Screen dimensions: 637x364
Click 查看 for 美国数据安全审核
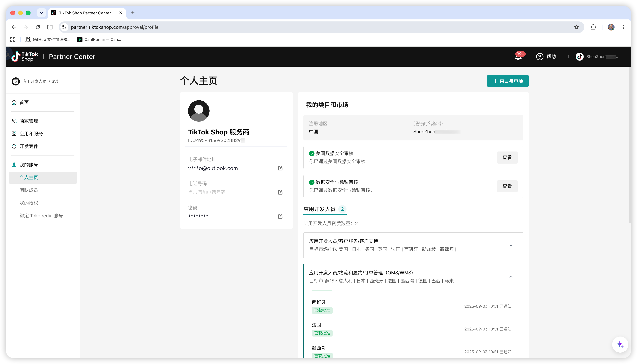[x=507, y=158]
